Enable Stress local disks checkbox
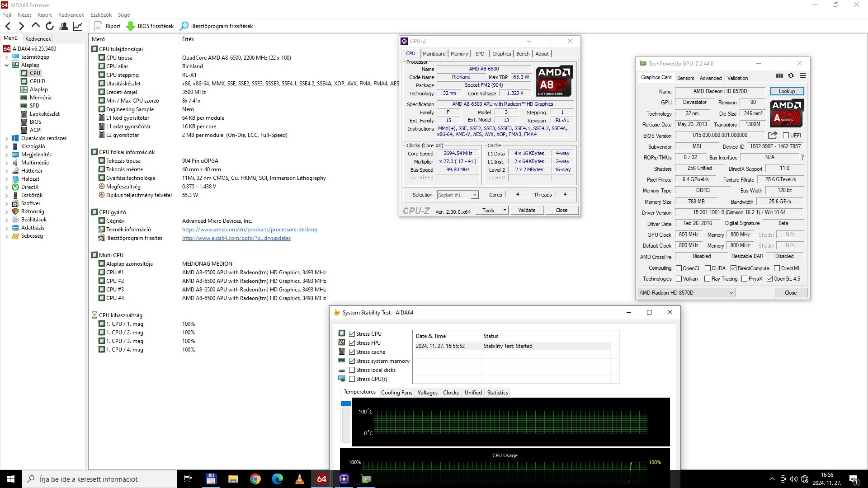The image size is (868, 488). (352, 370)
